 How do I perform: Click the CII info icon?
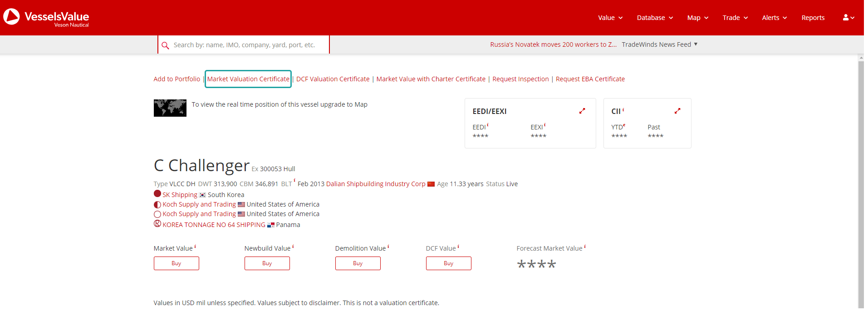623,110
